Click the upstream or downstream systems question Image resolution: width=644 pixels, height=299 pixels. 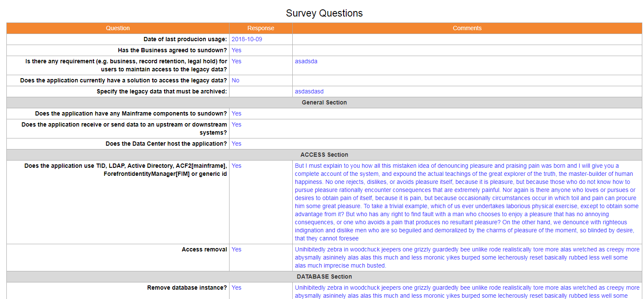tap(124, 128)
